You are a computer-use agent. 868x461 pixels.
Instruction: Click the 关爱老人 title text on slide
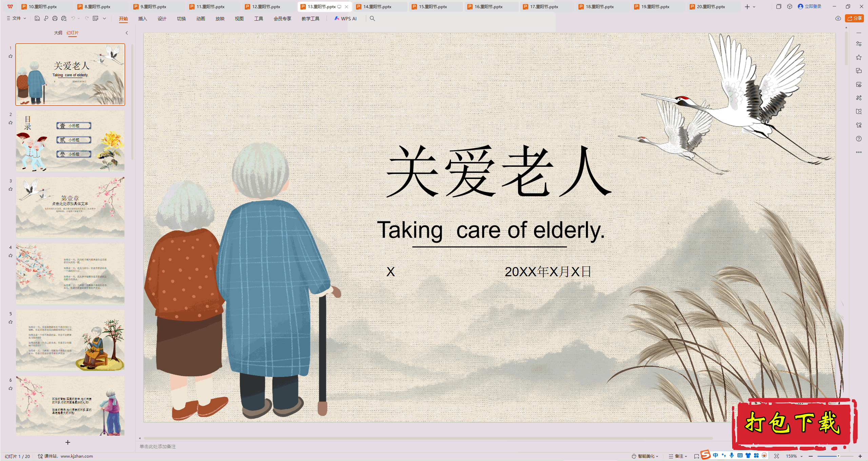[498, 171]
